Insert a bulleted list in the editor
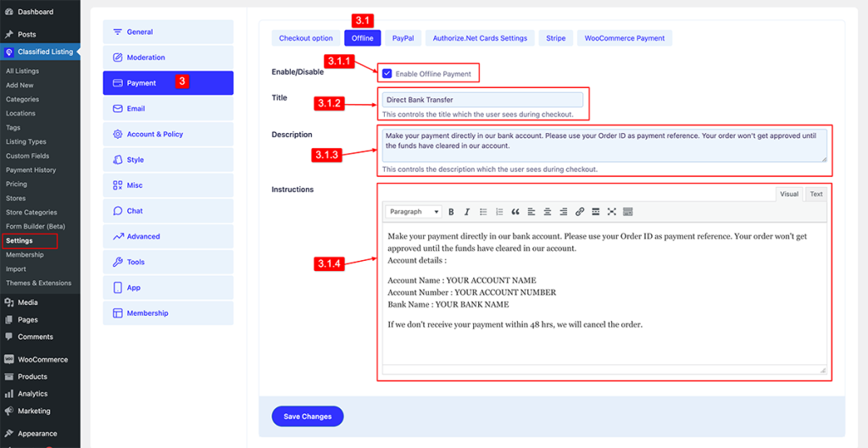The width and height of the screenshot is (868, 448). (483, 212)
